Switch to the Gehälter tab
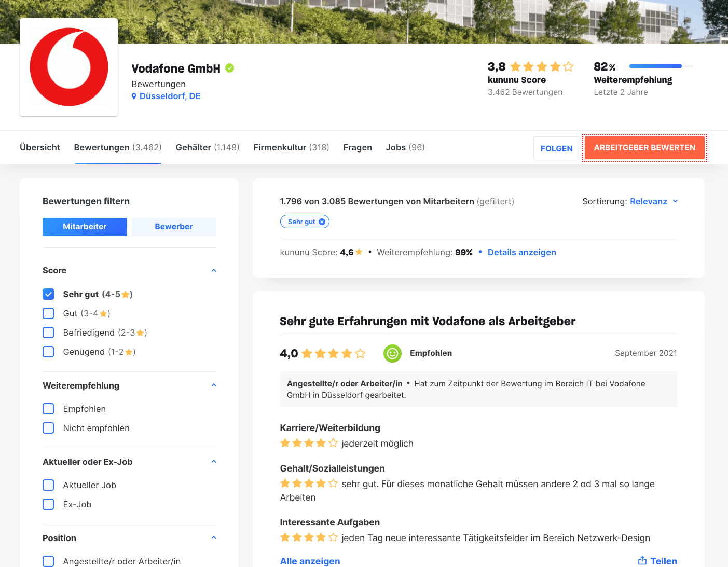Viewport: 728px width, 567px height. point(207,147)
